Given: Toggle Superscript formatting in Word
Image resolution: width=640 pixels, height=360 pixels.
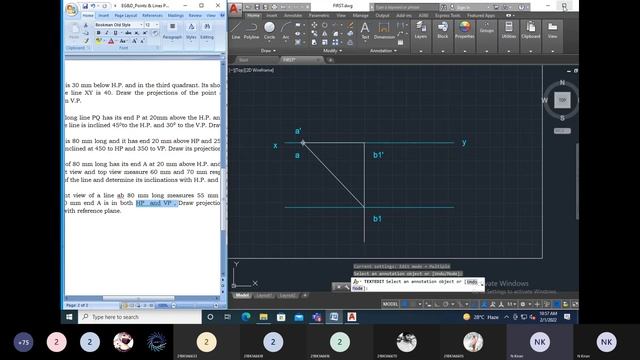Looking at the screenshot, I should pos(145,33).
